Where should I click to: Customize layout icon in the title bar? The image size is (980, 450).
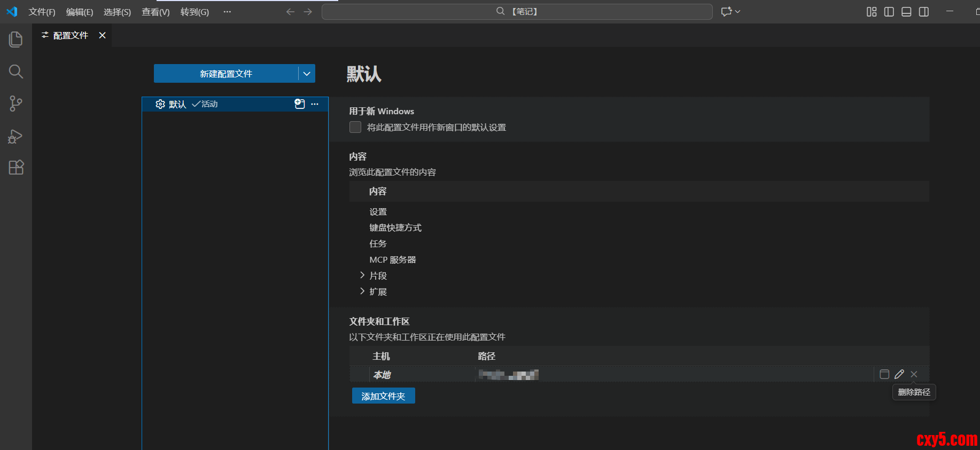pos(872,12)
